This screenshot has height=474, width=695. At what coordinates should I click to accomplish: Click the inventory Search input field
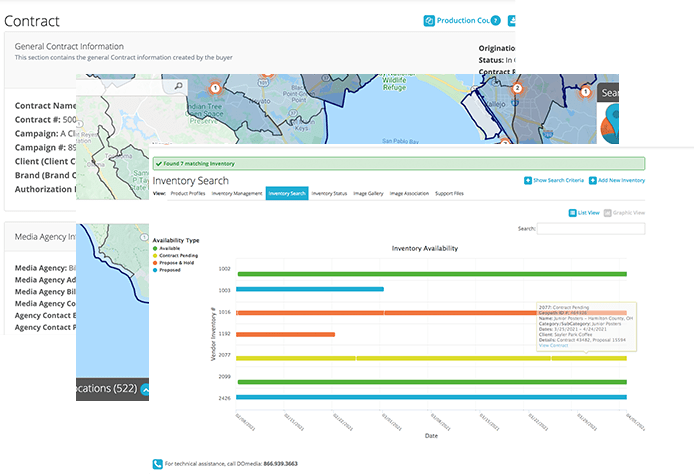591,229
